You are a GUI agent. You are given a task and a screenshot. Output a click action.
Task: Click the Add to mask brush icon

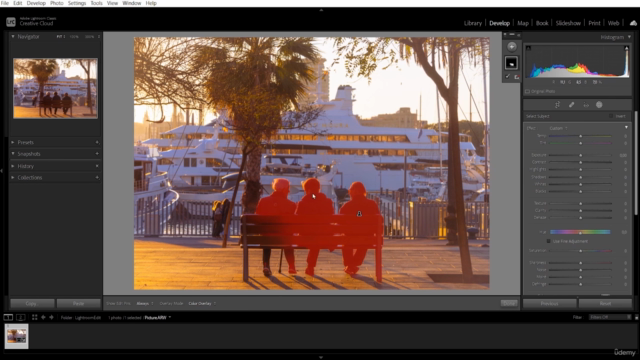508,76
